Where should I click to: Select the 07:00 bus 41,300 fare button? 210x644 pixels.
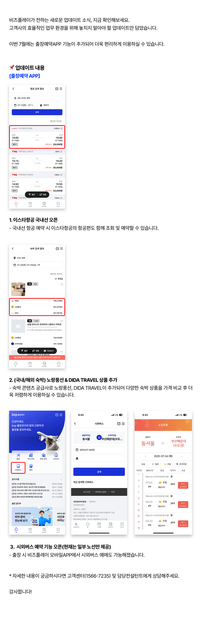(x=183, y=485)
